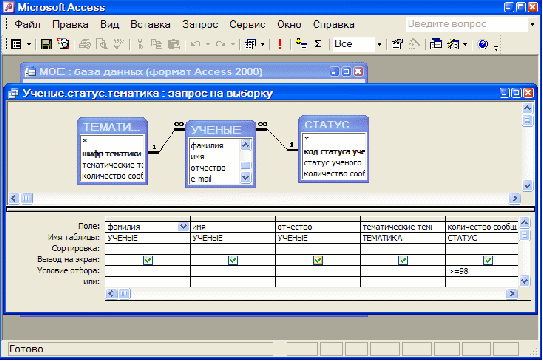This screenshot has height=361, width=543.
Task: Open the New Object dropdown arrow
Action: click(465, 44)
